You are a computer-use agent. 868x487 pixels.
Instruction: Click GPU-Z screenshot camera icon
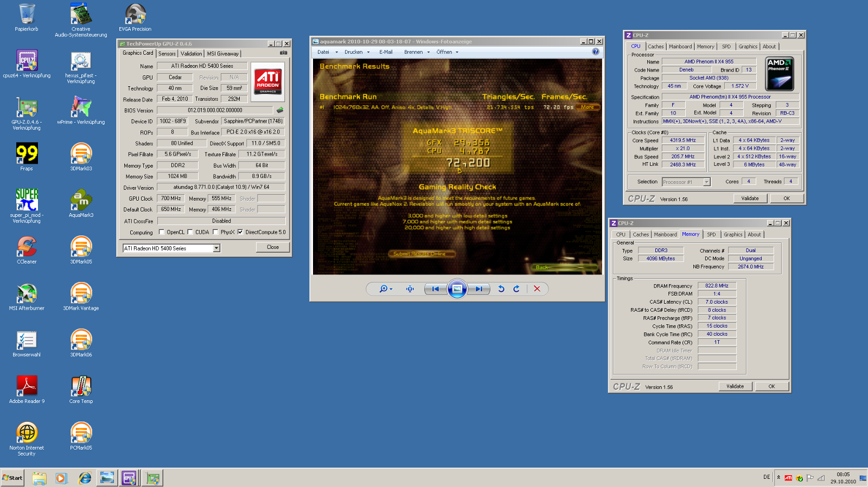[283, 53]
